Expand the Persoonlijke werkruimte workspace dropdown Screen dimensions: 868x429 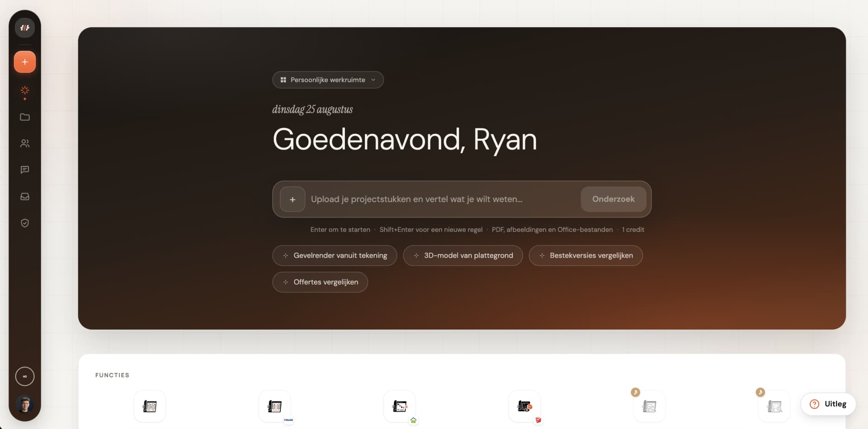click(328, 80)
